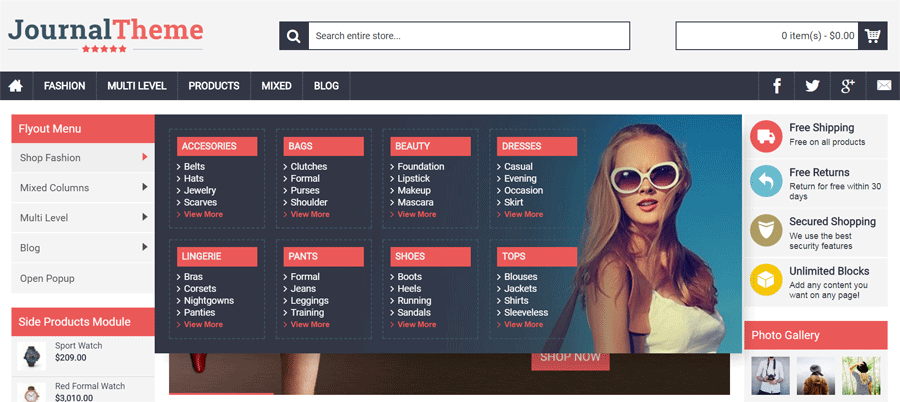The width and height of the screenshot is (900, 402).
Task: Open the shopping cart icon
Action: click(x=873, y=36)
